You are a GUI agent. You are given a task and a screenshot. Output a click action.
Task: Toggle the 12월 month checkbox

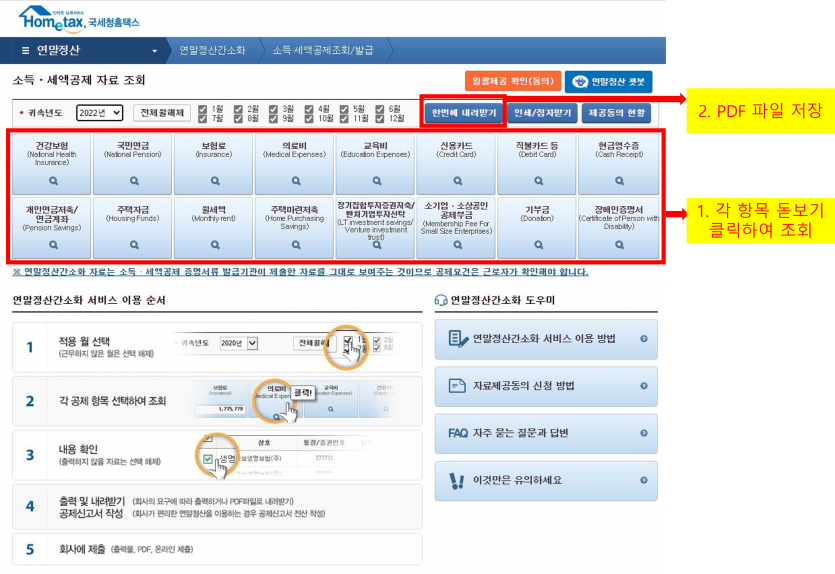380,118
